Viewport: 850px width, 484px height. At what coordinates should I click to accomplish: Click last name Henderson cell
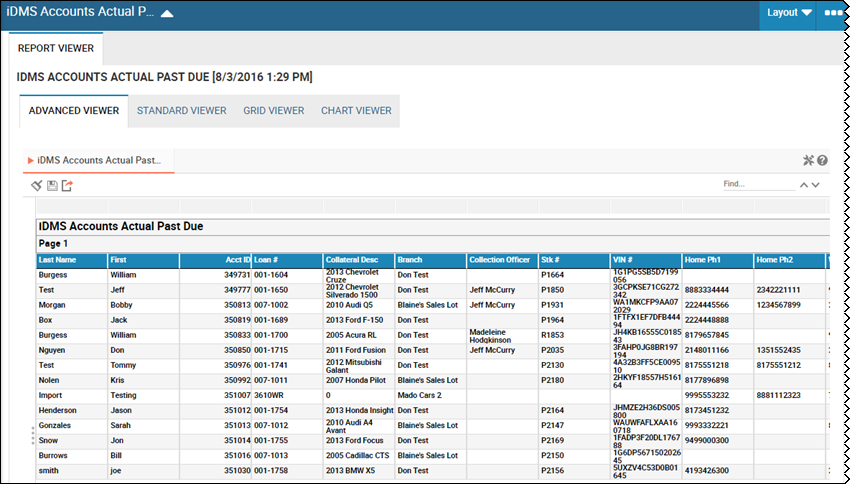(72, 411)
